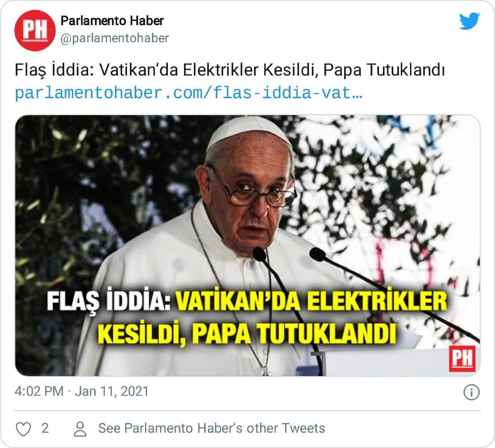The width and height of the screenshot is (495, 448).
Task: Open the parlamentohaber.com article link
Action: point(189,94)
